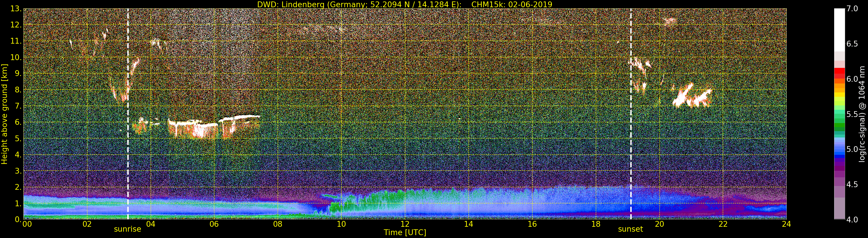Click the colorbar tick value "4.5"
This screenshot has width=868, height=238.
pos(852,184)
